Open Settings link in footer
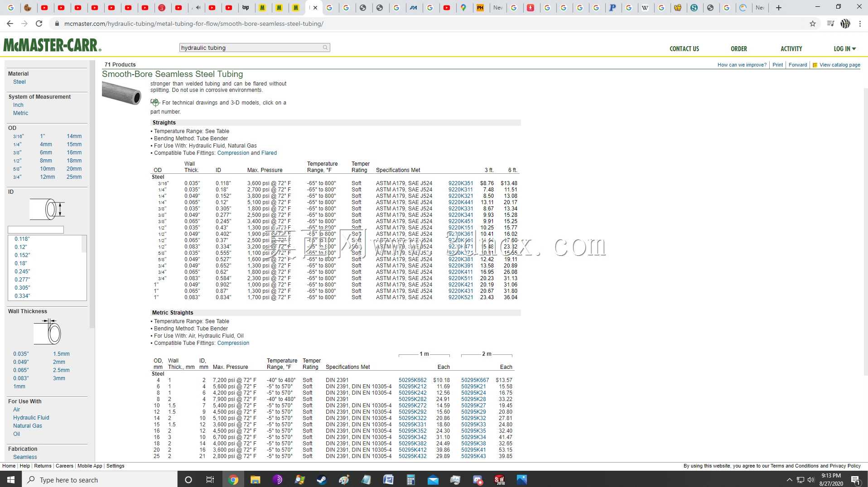The height and width of the screenshot is (487, 868). coord(115,466)
